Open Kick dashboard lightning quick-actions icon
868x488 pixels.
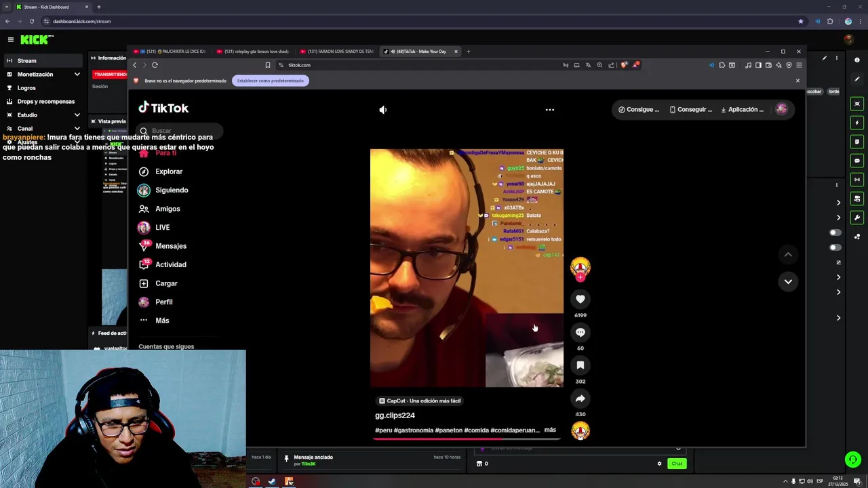pos(857,123)
